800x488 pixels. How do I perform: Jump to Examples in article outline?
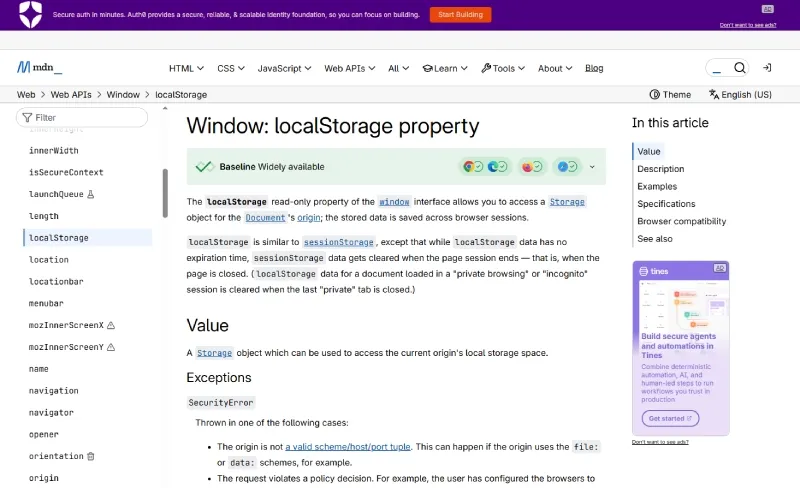[x=657, y=186]
